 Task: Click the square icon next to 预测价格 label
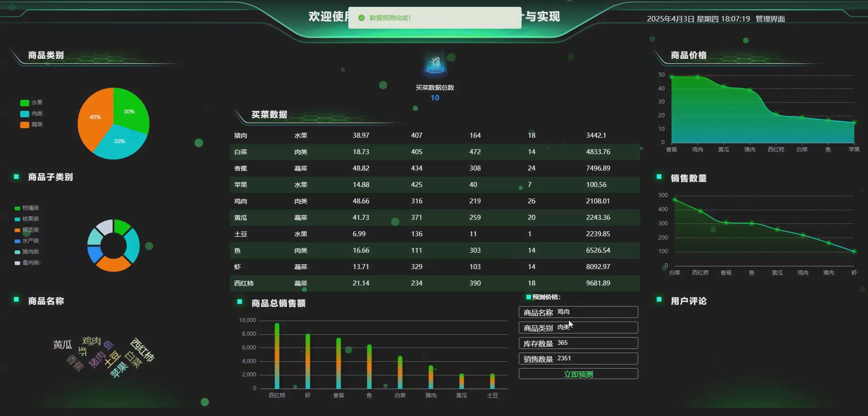(x=528, y=297)
